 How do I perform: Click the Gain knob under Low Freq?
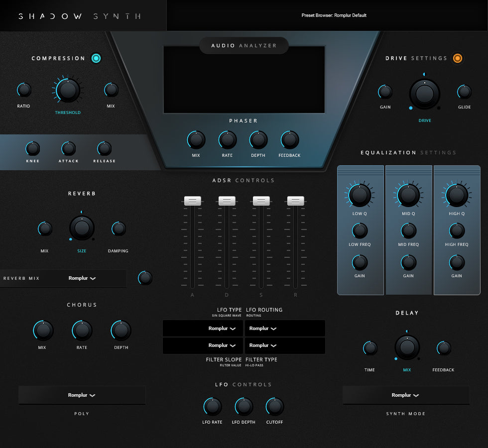point(360,263)
